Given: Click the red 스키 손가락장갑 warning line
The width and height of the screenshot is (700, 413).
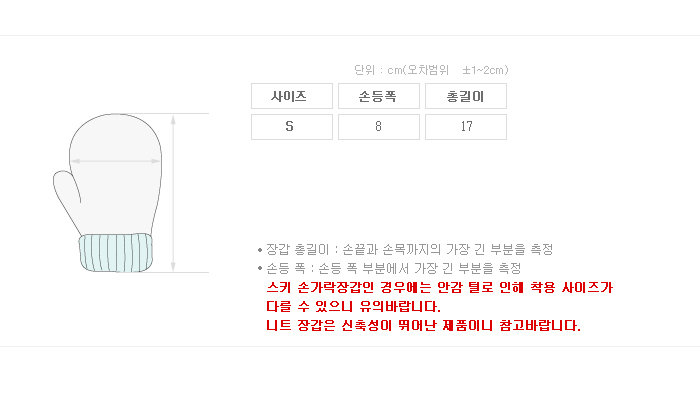Looking at the screenshot, I should [438, 288].
